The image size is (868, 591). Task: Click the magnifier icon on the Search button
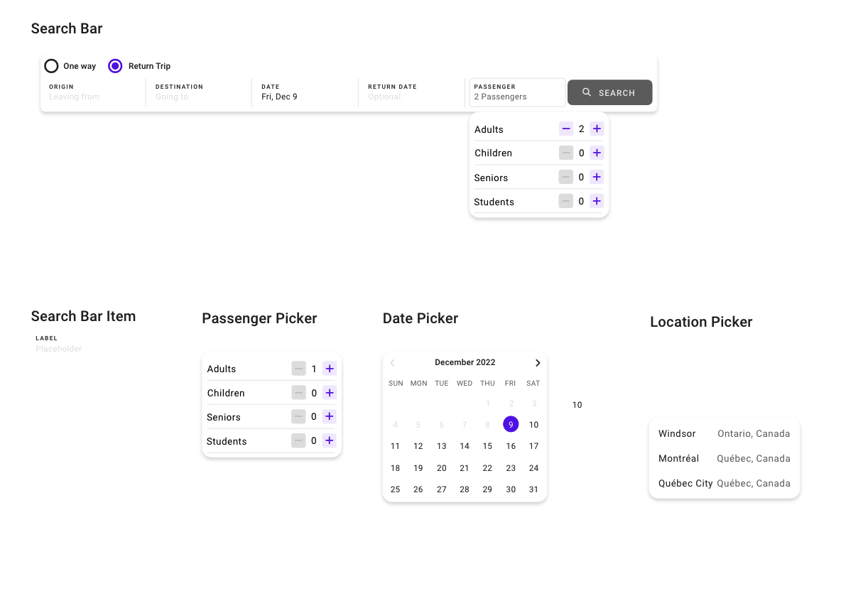coord(587,92)
